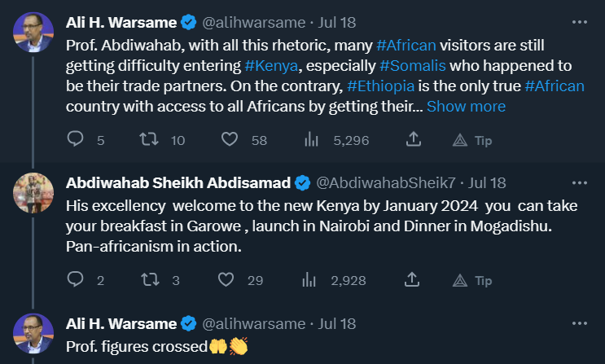Retweet Abdiwahab's tweet with 3 retweets
Screen dimensions: 605x364
coord(149,280)
